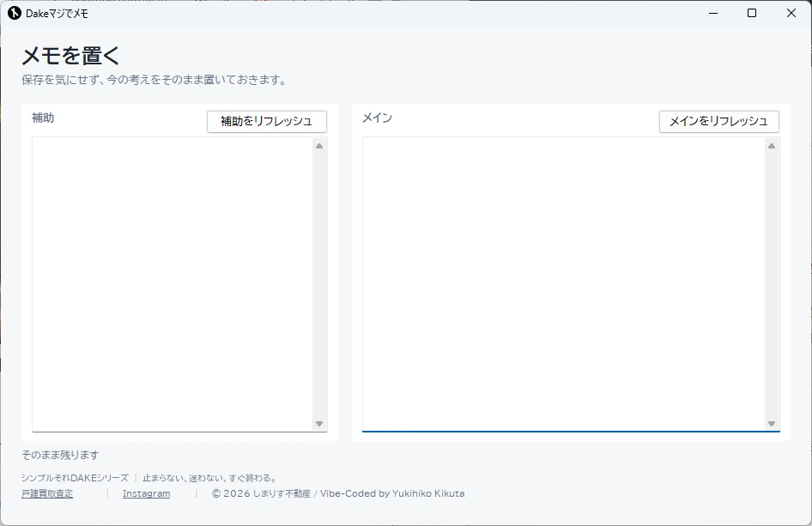Open the 戸建買取査定 link

pos(47,493)
